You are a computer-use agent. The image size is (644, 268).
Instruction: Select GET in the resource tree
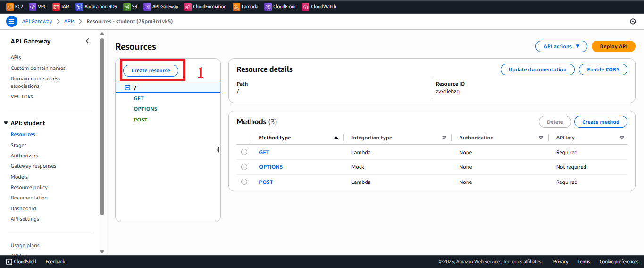139,98
